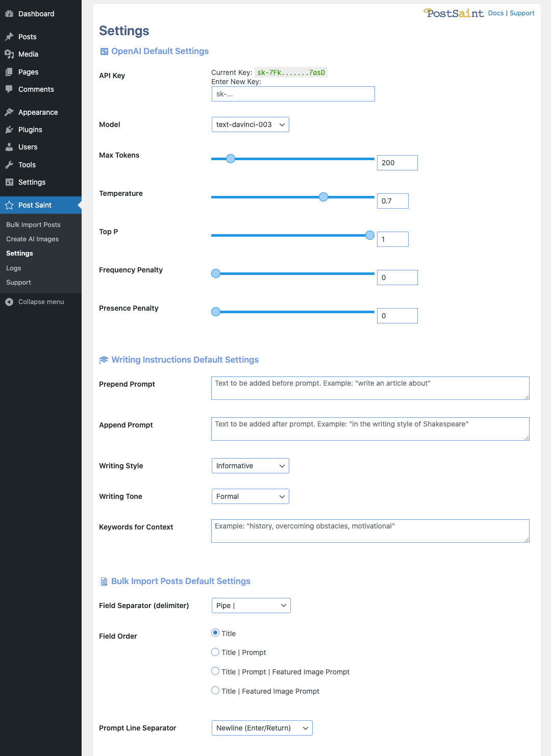Screen dimensions: 551x756
Task: Open the Field Separator dropdown
Action: (251, 606)
